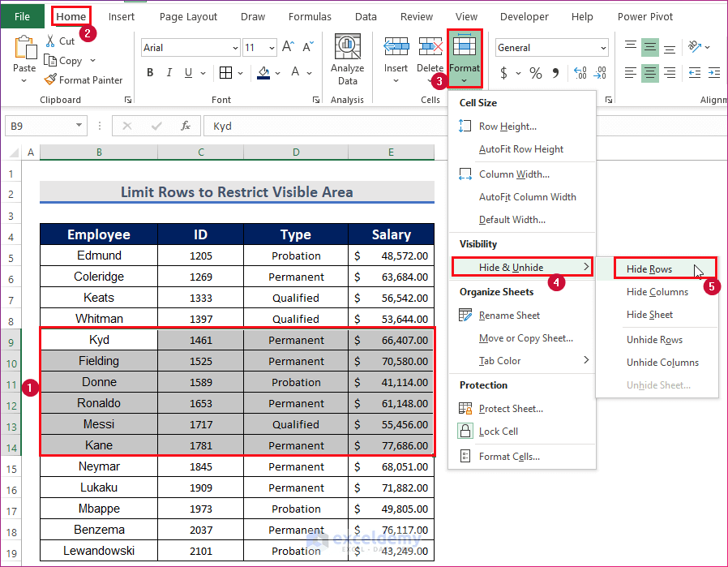Open the Analyze Data tool
The image size is (728, 567).
[x=348, y=58]
